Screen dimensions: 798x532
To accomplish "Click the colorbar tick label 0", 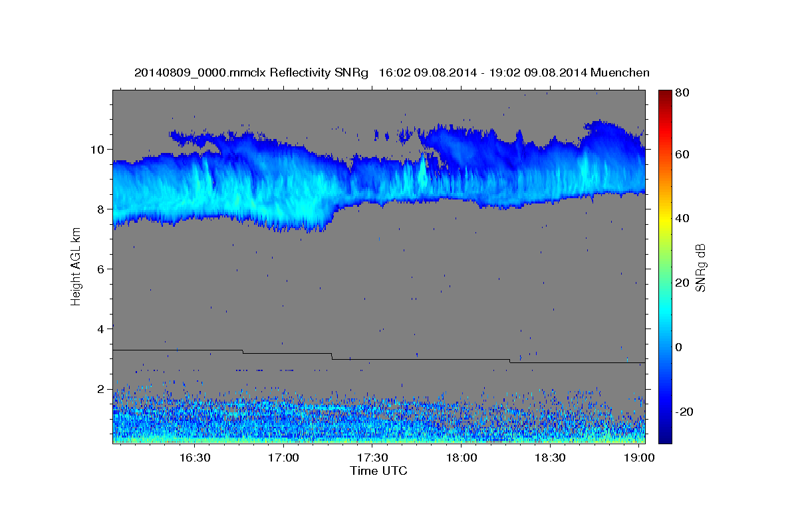I will [679, 347].
